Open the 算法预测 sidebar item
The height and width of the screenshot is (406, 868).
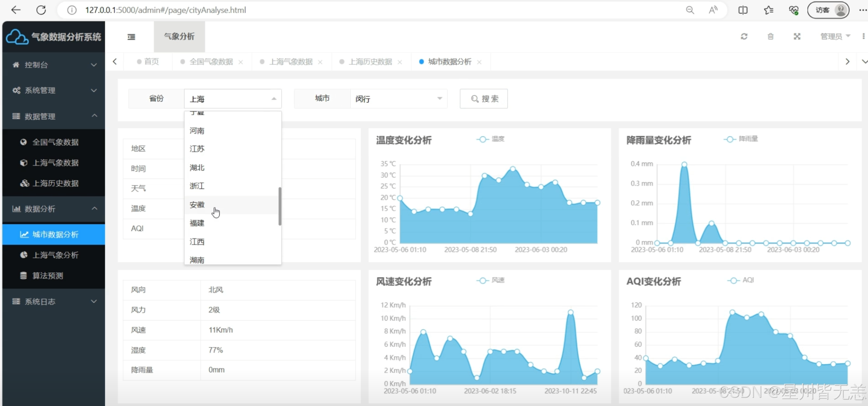click(48, 276)
